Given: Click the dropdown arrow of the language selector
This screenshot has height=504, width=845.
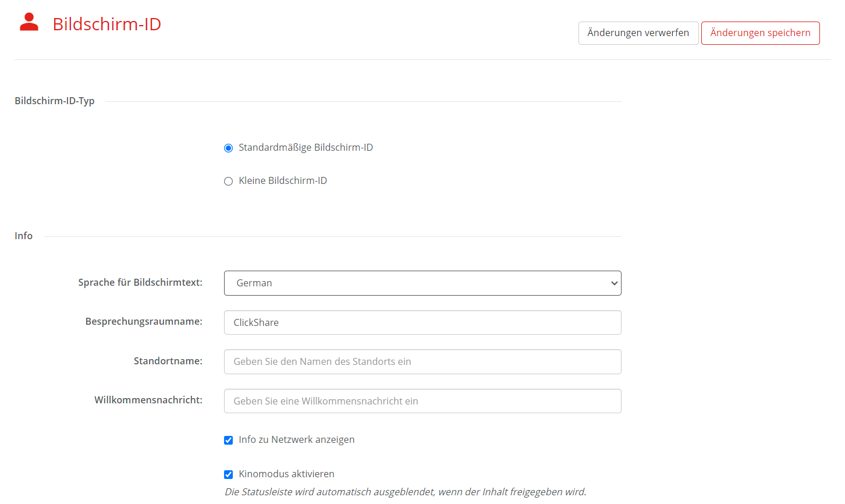Looking at the screenshot, I should point(614,283).
